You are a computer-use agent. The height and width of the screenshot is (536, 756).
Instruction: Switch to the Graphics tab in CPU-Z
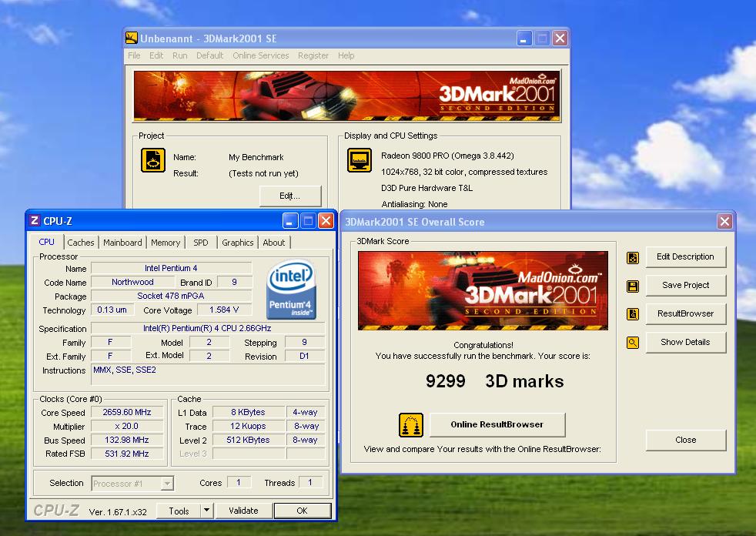[x=237, y=242]
